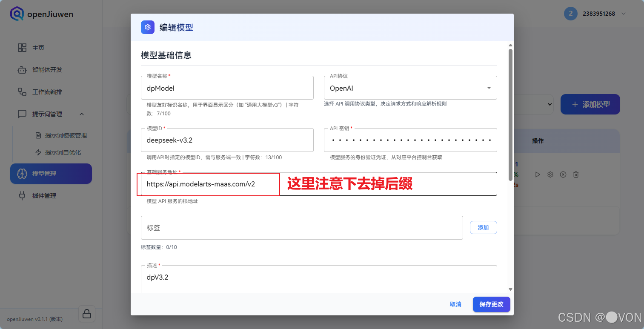Go to 提示词模板管理 page

(x=65, y=135)
